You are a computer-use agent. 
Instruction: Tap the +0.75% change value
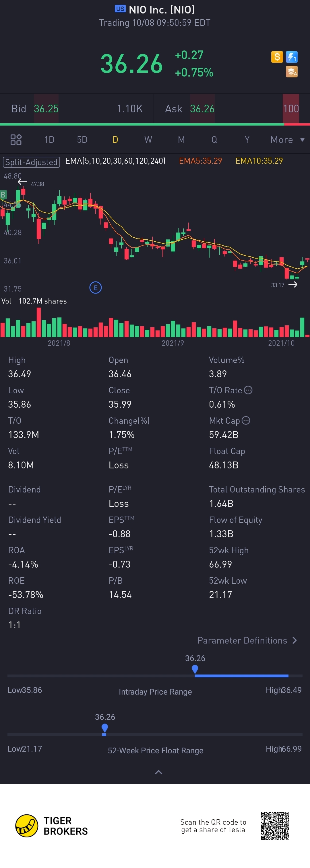point(194,73)
